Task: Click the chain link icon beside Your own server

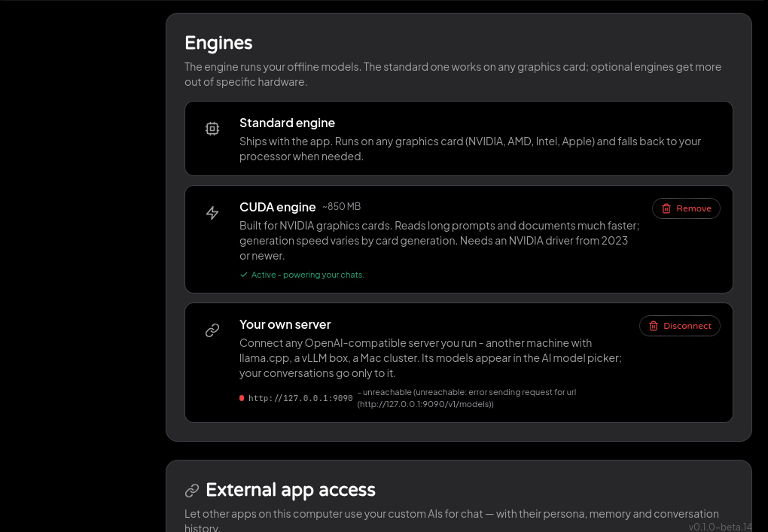Action: coord(212,330)
